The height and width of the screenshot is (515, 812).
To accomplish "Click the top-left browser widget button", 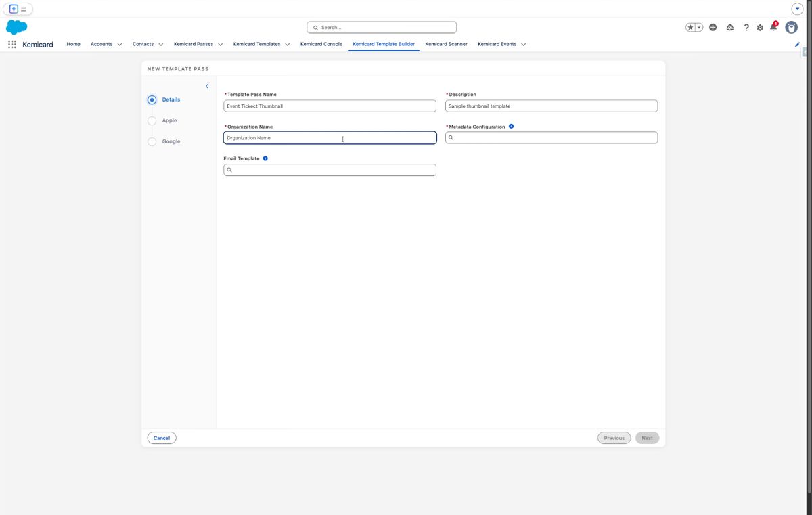I will [18, 9].
